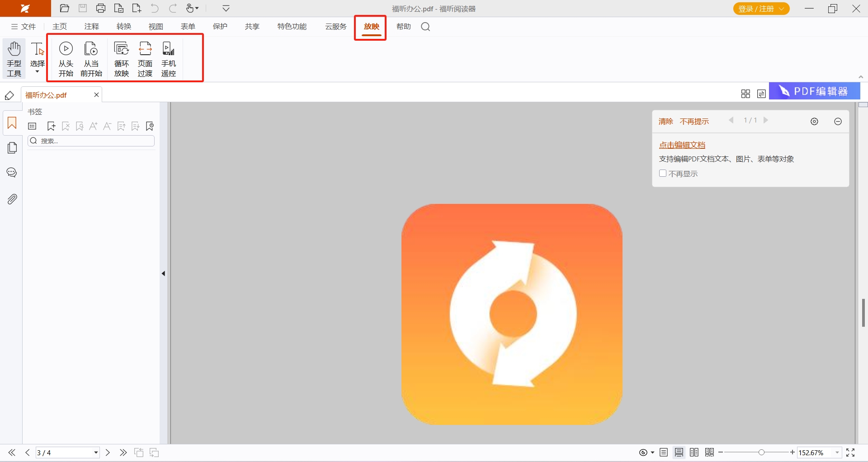Click the 手机遥控 phone remote icon
This screenshot has width=868, height=462.
[x=169, y=58]
